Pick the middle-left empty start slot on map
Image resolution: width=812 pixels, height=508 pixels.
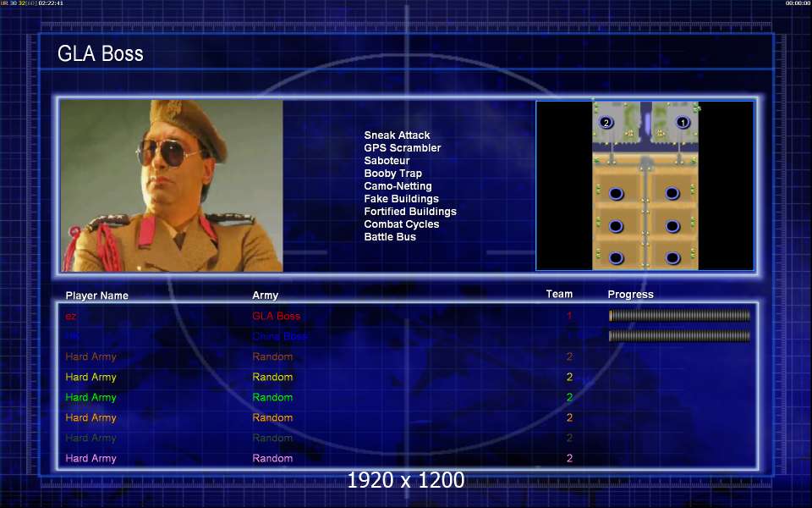pos(616,226)
